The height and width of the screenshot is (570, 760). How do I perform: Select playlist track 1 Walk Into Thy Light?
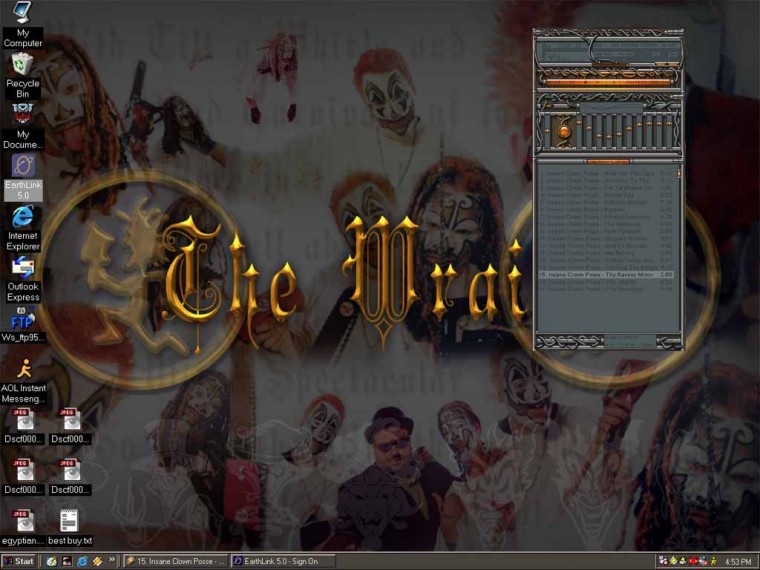click(x=605, y=173)
